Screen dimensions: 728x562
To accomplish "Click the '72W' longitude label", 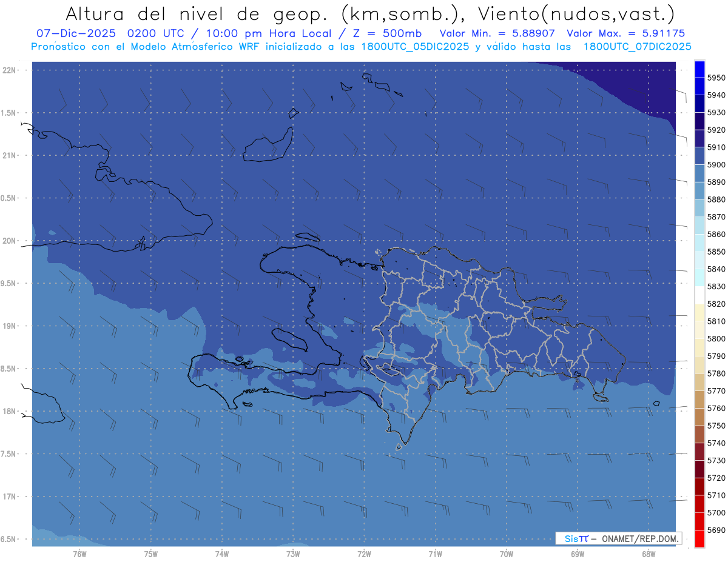I will pos(364,554).
